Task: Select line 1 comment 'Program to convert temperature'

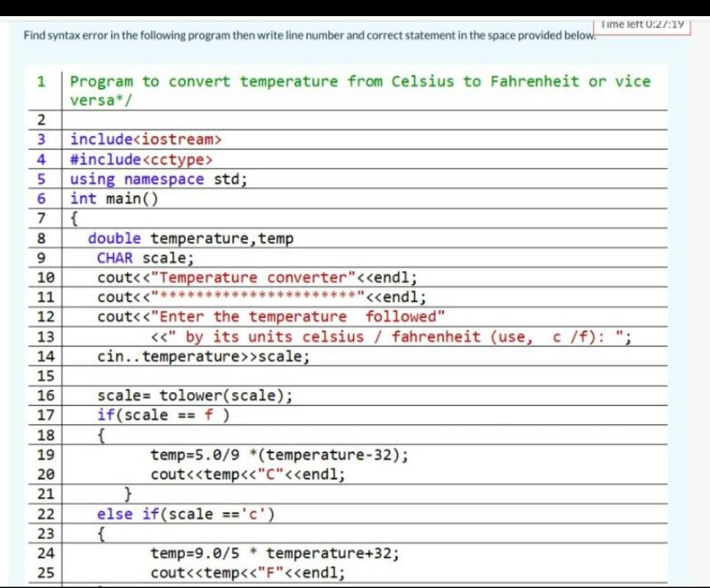Action: click(361, 90)
